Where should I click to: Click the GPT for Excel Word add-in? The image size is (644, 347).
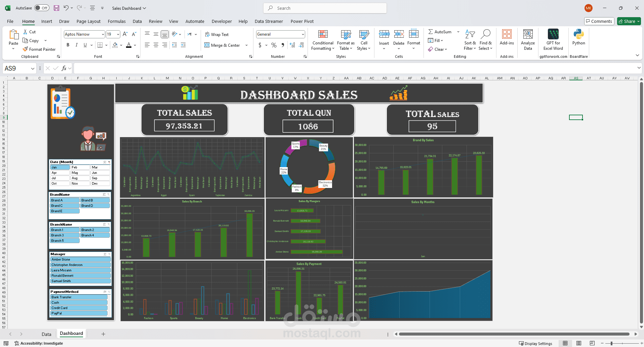pos(553,40)
